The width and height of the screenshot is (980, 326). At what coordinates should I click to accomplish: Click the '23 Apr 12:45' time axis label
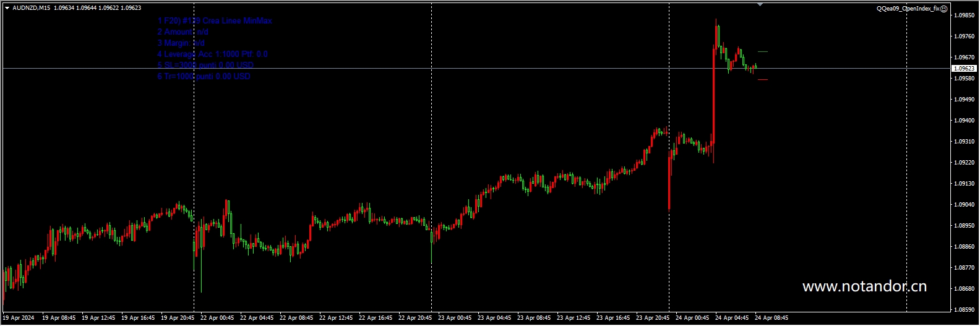click(574, 318)
